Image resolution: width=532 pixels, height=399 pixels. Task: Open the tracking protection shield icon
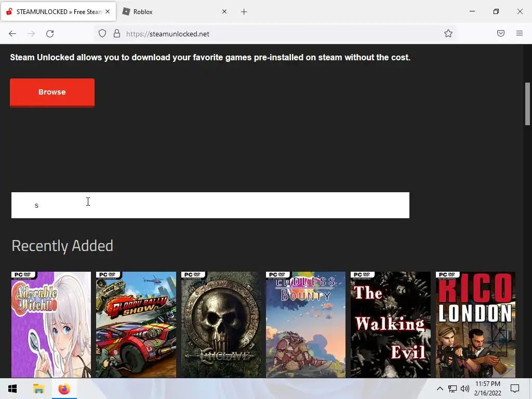point(102,34)
